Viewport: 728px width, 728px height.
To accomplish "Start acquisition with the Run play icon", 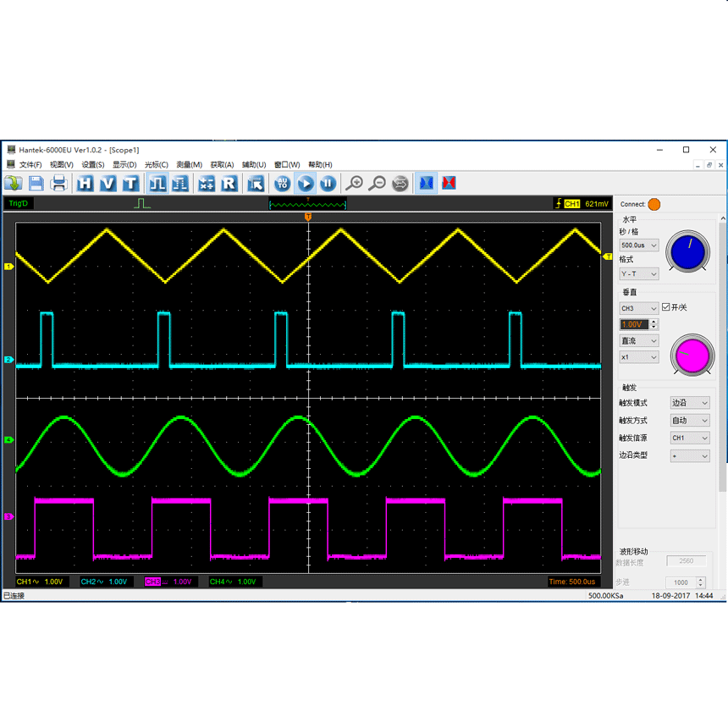I will point(305,184).
